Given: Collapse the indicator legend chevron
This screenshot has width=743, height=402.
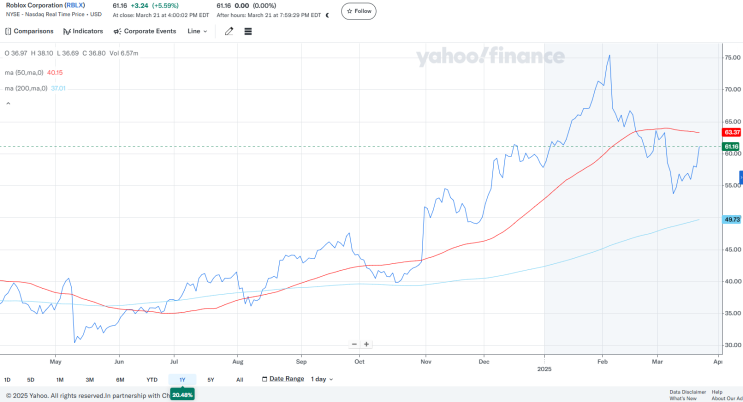Looking at the screenshot, I should pyautogui.click(x=8, y=103).
